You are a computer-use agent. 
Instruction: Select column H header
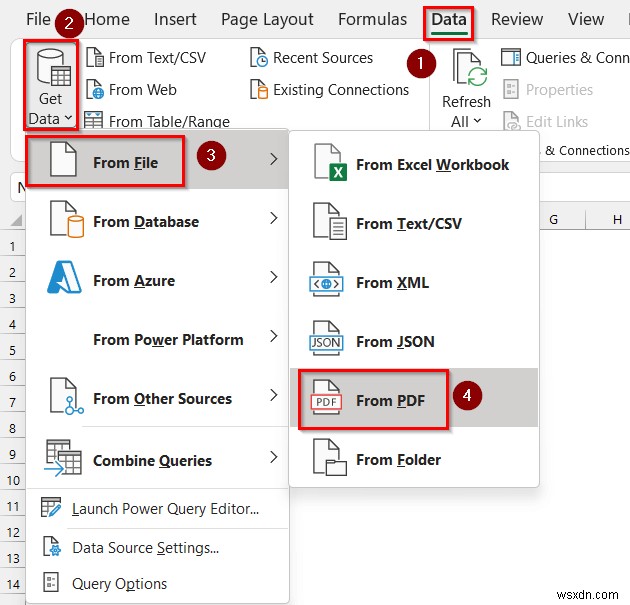pyautogui.click(x=608, y=219)
